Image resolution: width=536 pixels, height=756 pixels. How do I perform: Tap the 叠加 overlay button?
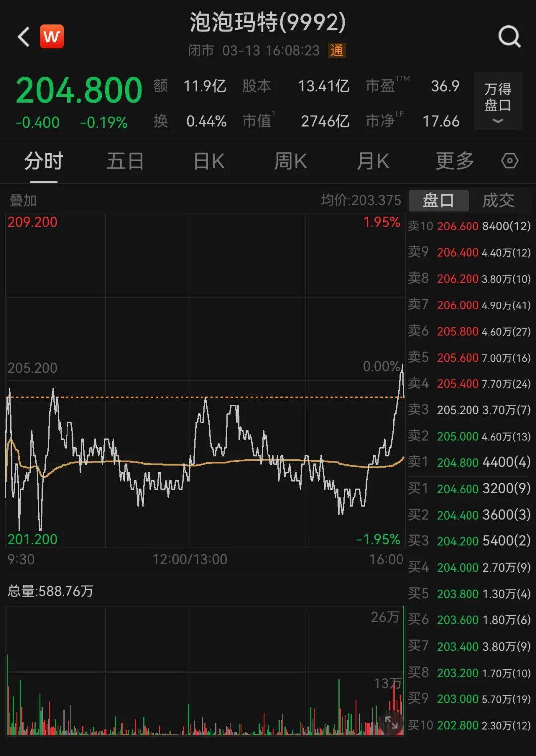[23, 200]
